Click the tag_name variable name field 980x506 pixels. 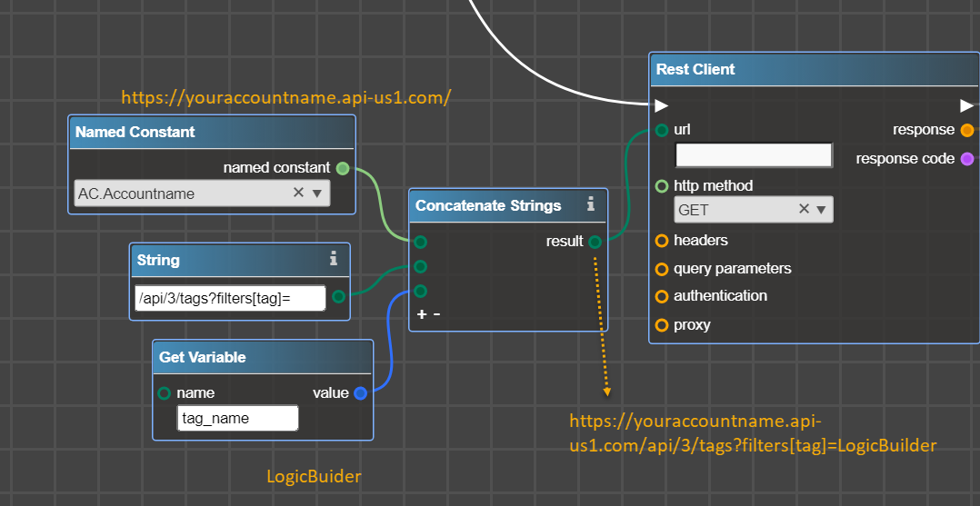point(237,418)
